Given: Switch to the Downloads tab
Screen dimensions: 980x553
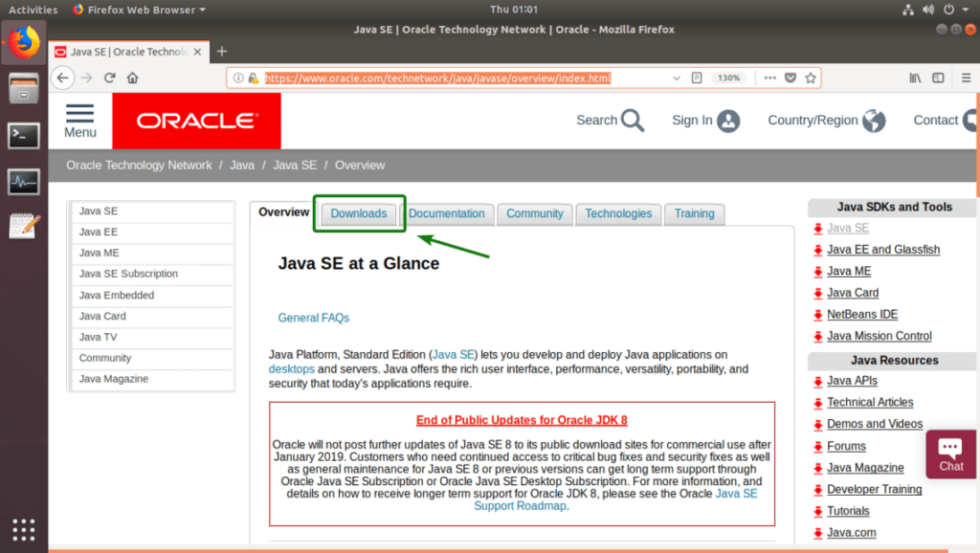Looking at the screenshot, I should click(x=358, y=213).
